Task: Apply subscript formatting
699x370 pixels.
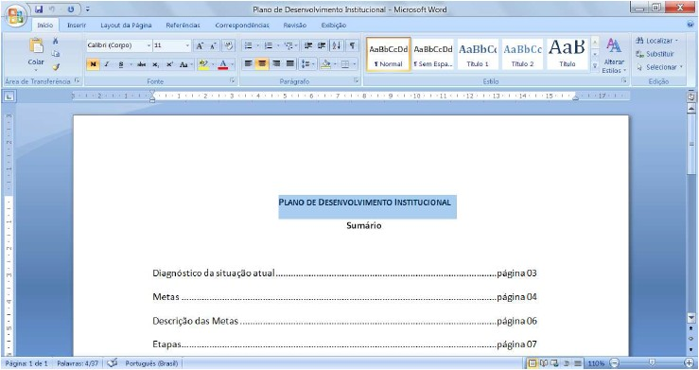Action: (155, 65)
